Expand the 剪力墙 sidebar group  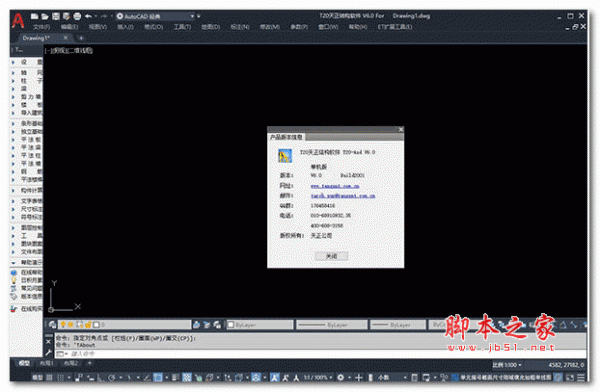(x=26, y=96)
